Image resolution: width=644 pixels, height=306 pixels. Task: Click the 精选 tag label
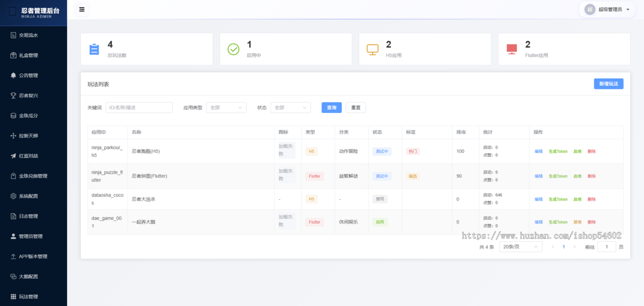click(x=413, y=176)
